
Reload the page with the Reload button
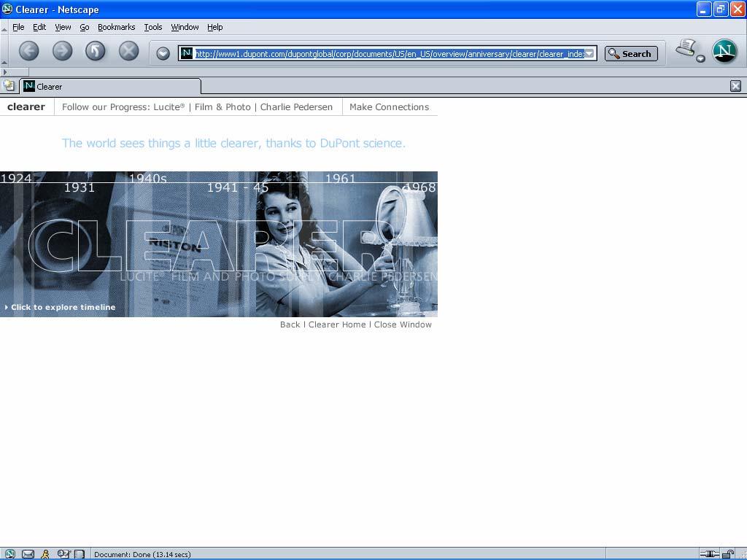point(96,51)
